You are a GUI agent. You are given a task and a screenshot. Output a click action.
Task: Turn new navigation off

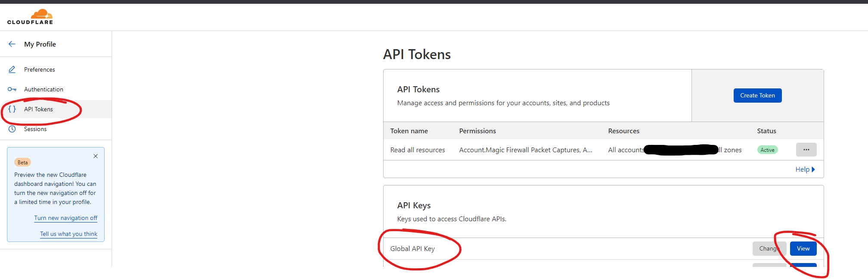tap(65, 218)
